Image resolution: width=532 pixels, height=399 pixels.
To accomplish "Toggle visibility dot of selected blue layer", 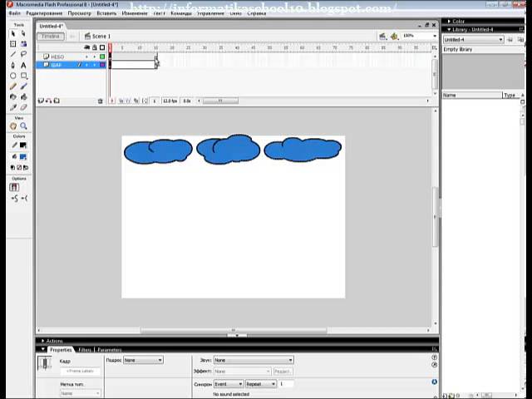I will [x=86, y=65].
